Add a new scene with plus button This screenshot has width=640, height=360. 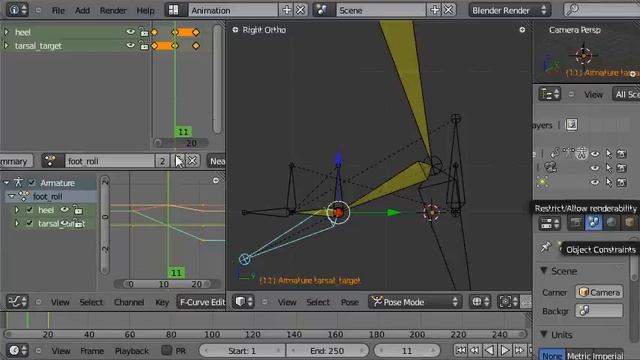(434, 10)
